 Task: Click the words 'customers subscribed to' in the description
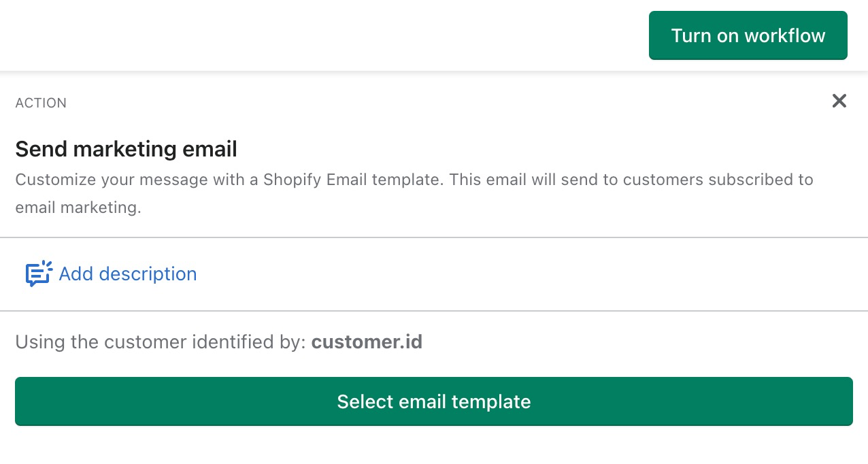[718, 180]
